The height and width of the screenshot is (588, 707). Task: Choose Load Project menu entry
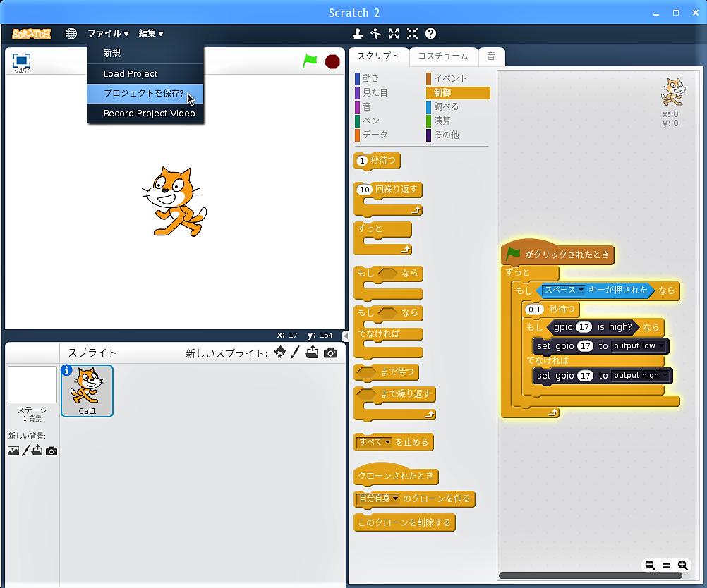point(145,73)
